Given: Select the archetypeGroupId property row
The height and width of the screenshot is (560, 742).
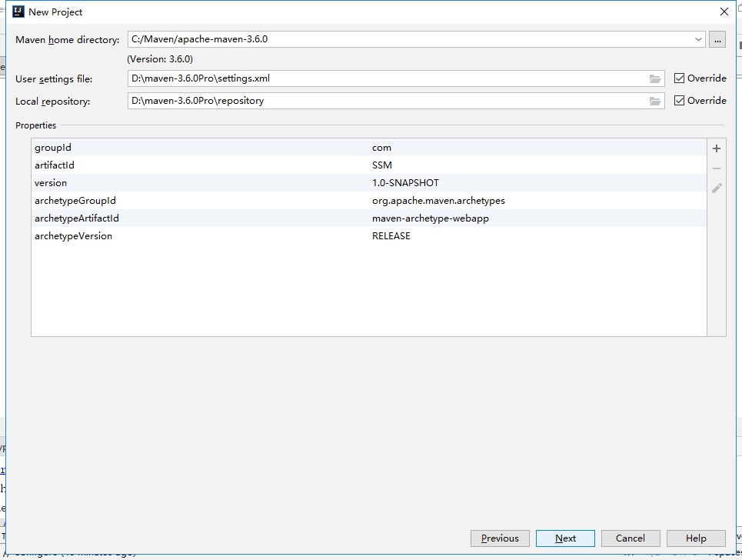Looking at the screenshot, I should [x=368, y=201].
